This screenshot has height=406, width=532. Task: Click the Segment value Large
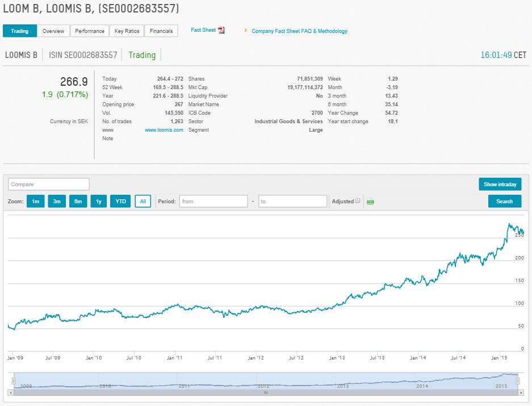coord(316,130)
